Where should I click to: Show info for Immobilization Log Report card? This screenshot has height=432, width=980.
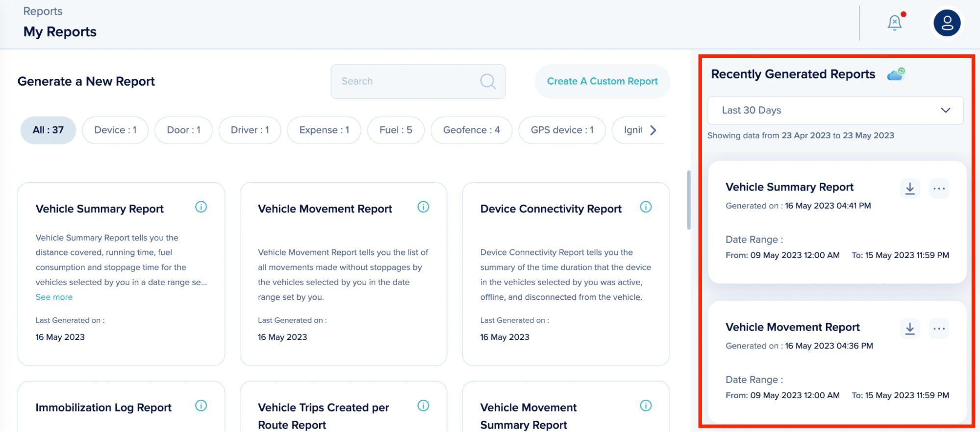click(201, 406)
